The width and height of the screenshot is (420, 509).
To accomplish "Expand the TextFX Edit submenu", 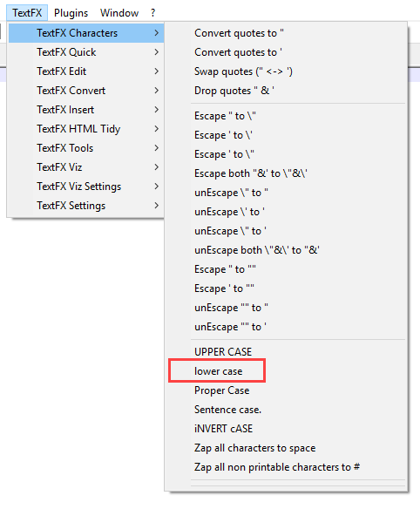I will point(86,71).
